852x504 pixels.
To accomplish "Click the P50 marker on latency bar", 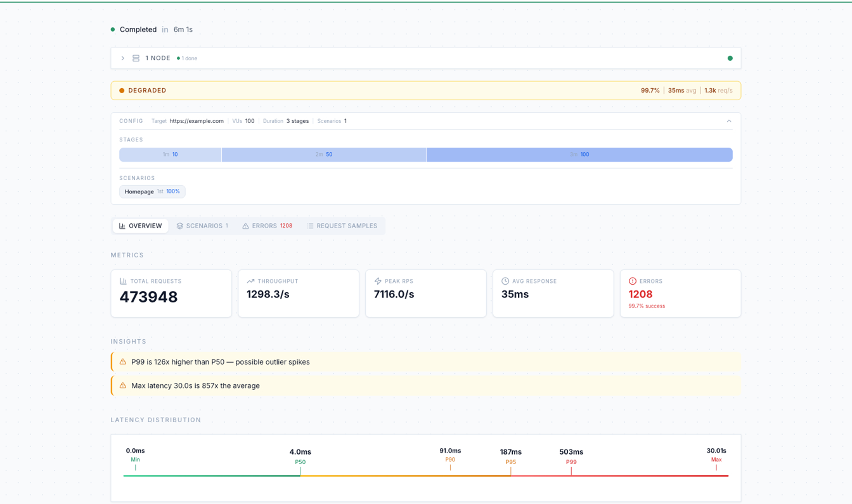I will [300, 461].
